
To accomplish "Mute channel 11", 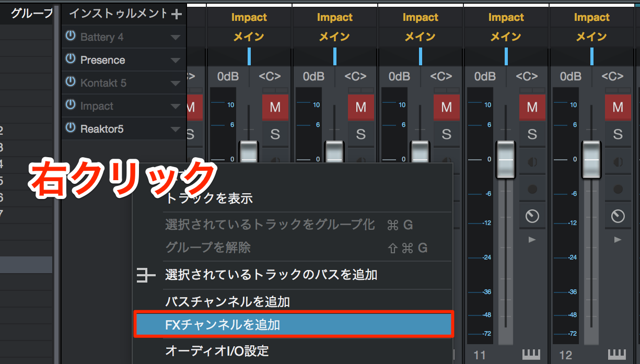I will (x=532, y=107).
